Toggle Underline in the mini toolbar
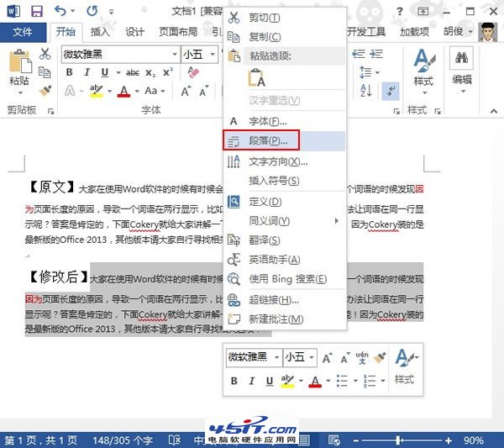The height and width of the screenshot is (448, 504). coord(270,382)
